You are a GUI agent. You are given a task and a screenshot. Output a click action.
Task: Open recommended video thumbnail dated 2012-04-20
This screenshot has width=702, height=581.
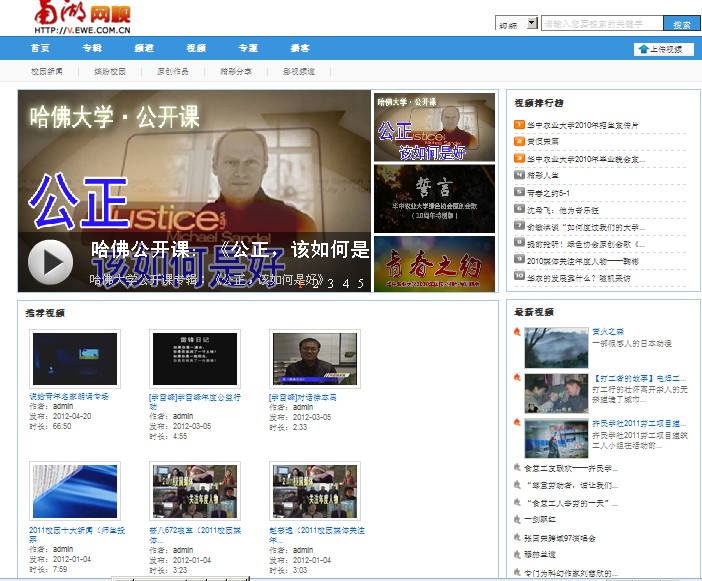click(x=75, y=359)
